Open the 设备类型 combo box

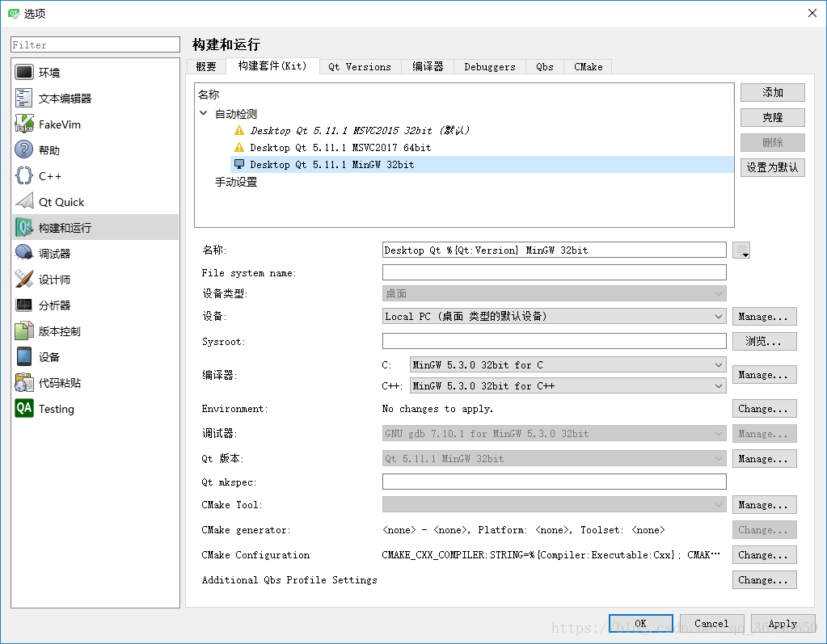(x=554, y=293)
